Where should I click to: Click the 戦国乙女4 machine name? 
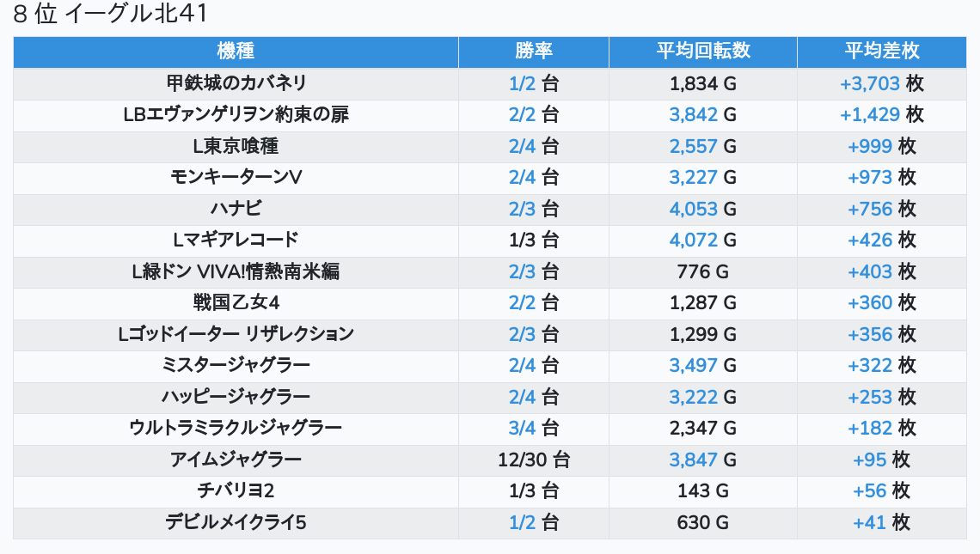tap(236, 302)
